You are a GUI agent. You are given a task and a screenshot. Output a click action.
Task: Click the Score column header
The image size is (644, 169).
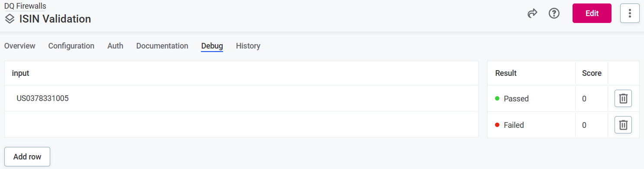592,73
